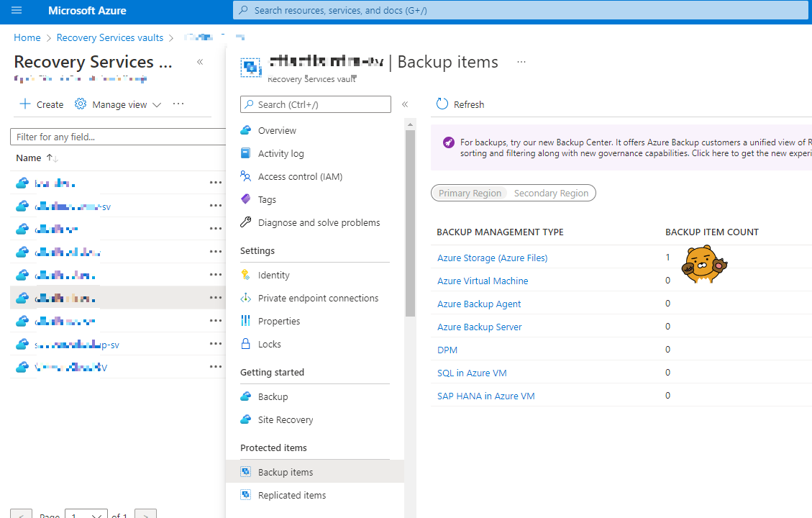Viewport: 812px width, 518px height.
Task: Click the resource menu scrollbar thumb
Action: (410, 223)
